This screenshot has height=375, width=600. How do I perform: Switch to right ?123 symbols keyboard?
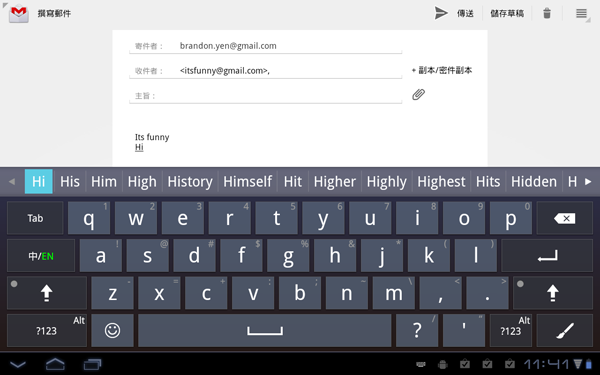tap(510, 330)
